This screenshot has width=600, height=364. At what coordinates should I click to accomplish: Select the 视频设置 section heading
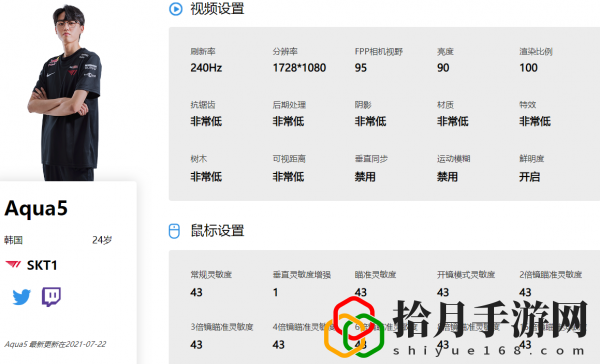tap(217, 8)
